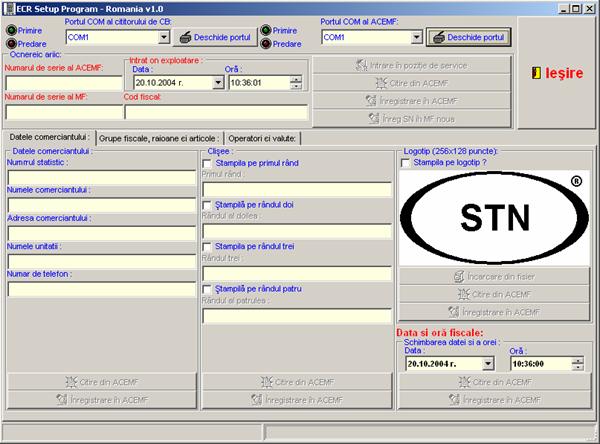This screenshot has width=600, height=444.
Task: Click printer icon on right Deschide portul
Action: pos(437,37)
